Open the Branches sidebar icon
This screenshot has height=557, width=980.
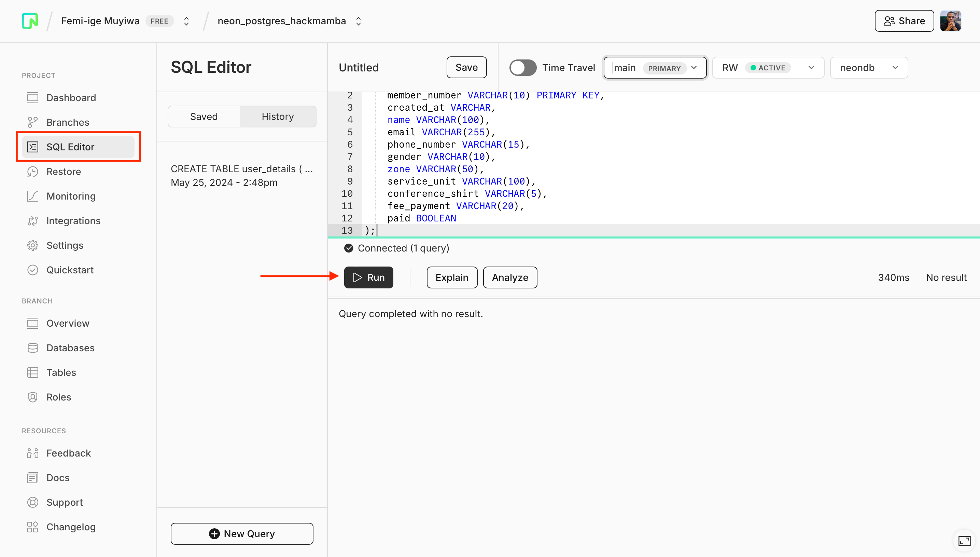[32, 122]
